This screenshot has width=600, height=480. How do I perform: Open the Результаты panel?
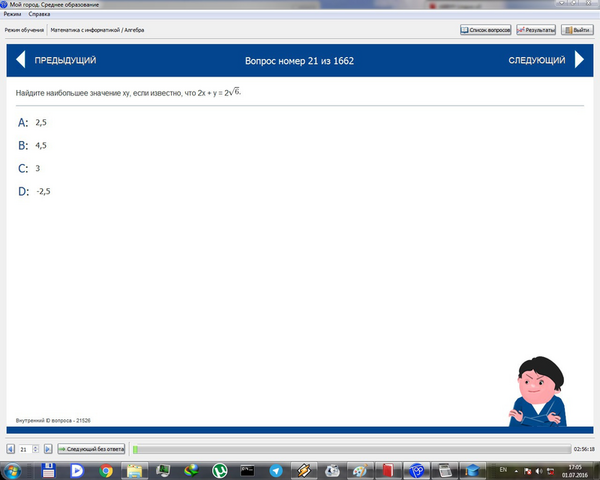[536, 30]
